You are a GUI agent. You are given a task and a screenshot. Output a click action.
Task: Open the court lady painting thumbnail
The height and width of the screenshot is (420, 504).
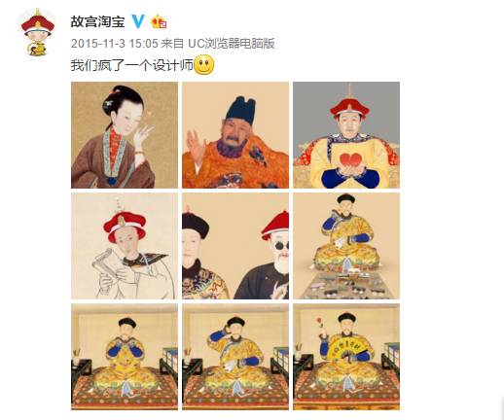(125, 135)
